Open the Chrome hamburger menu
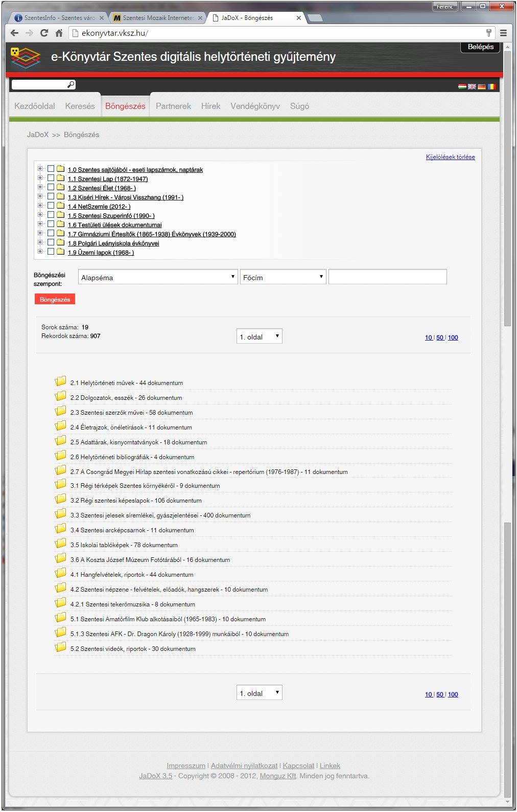 click(x=503, y=33)
